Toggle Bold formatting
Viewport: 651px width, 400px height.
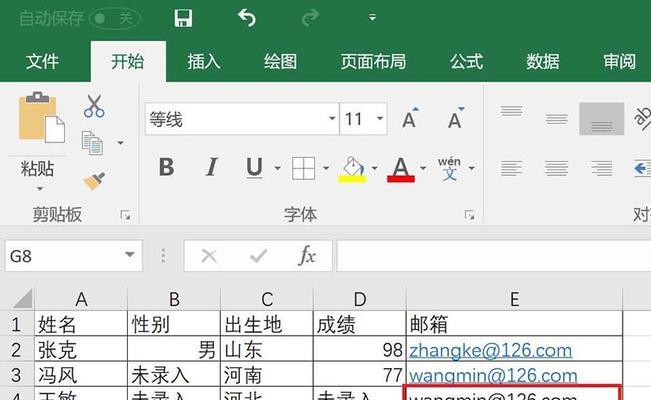point(166,167)
